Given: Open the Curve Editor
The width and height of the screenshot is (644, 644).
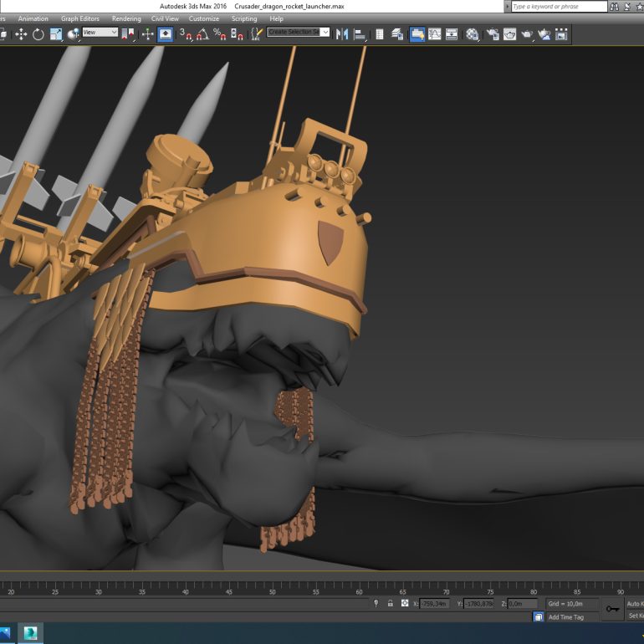Looking at the screenshot, I should coord(435,34).
